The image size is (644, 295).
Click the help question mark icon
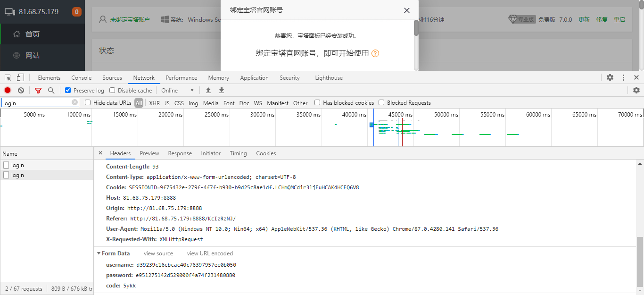pos(375,53)
